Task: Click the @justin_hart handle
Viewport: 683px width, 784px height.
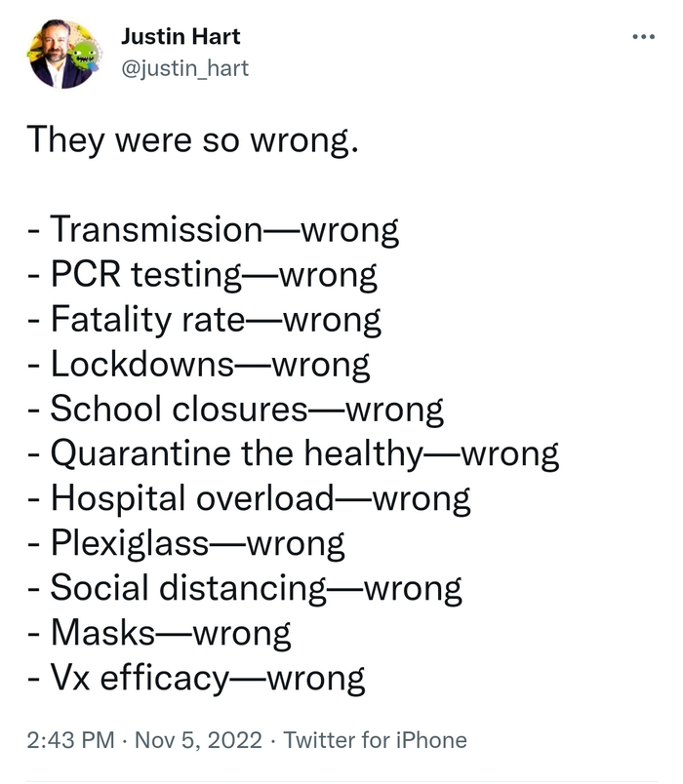Action: [184, 67]
